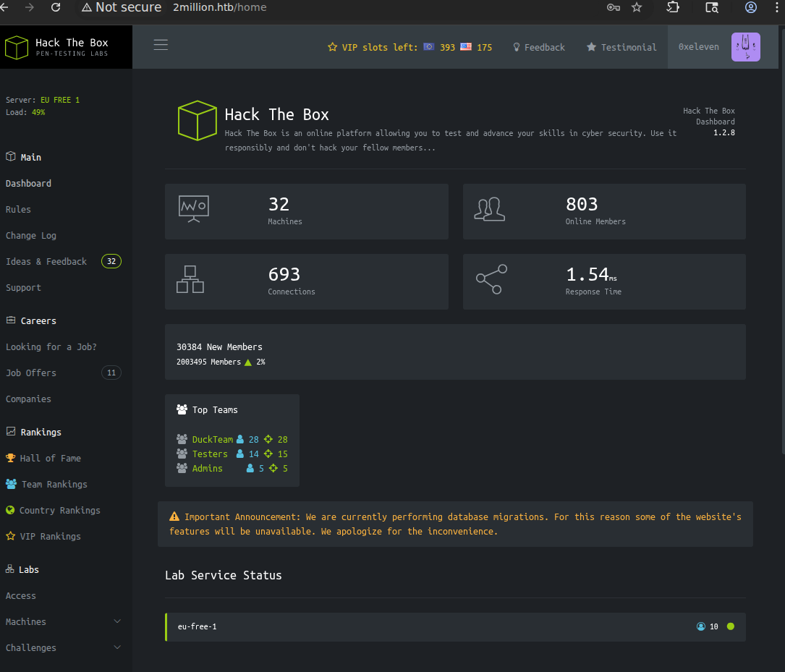785x672 pixels.
Task: Click the 11 badge on Job Offers
Action: pyautogui.click(x=111, y=373)
